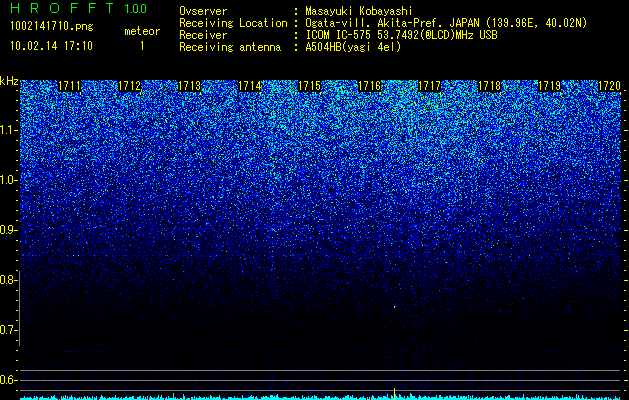Click the meteor label
The image size is (629, 400).
(x=142, y=31)
